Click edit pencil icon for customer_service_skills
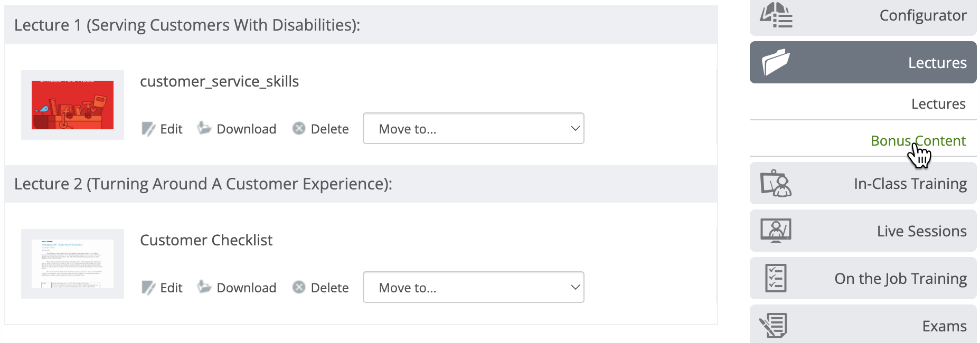 (x=148, y=129)
